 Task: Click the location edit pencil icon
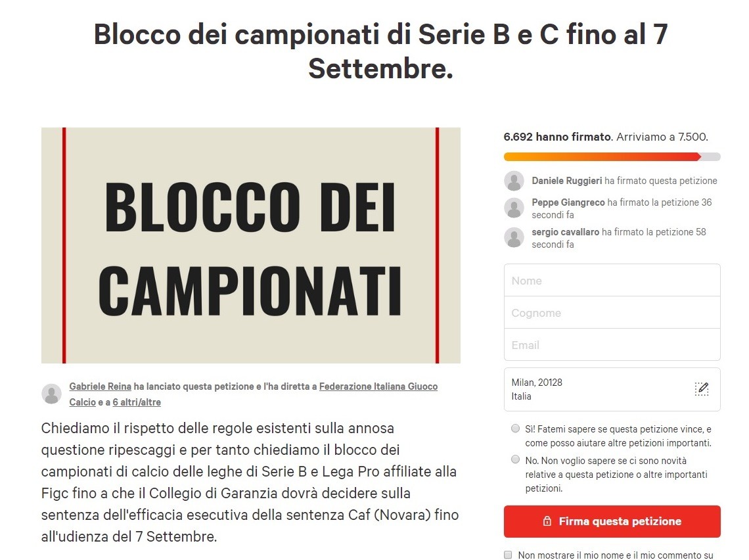701,389
